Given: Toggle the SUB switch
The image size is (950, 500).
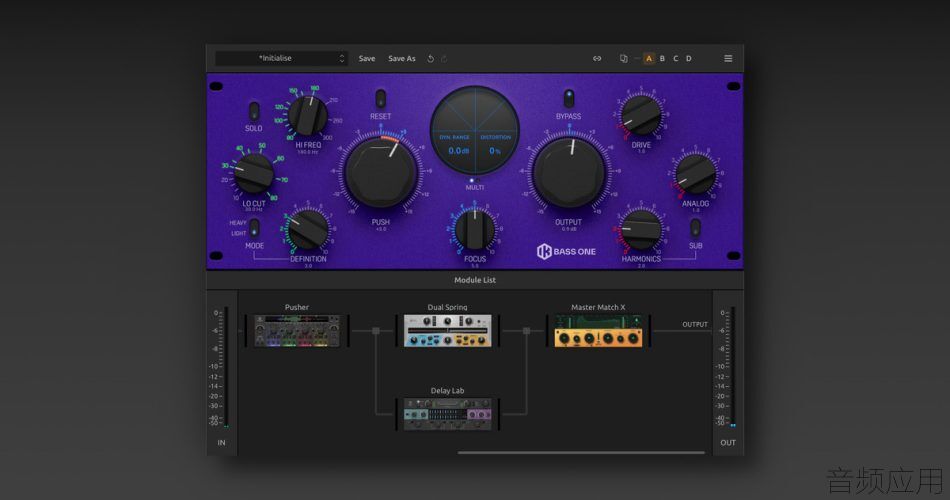Looking at the screenshot, I should tap(696, 228).
